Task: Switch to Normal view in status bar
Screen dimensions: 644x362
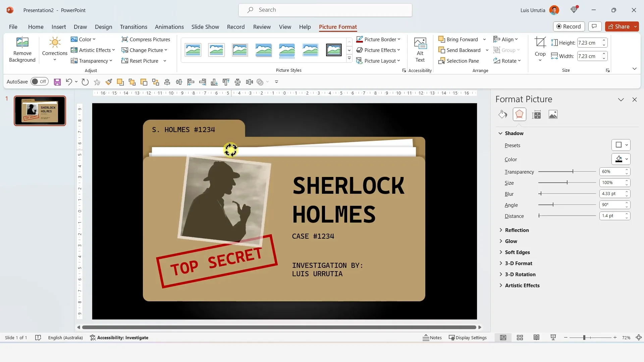Action: [x=503, y=338]
